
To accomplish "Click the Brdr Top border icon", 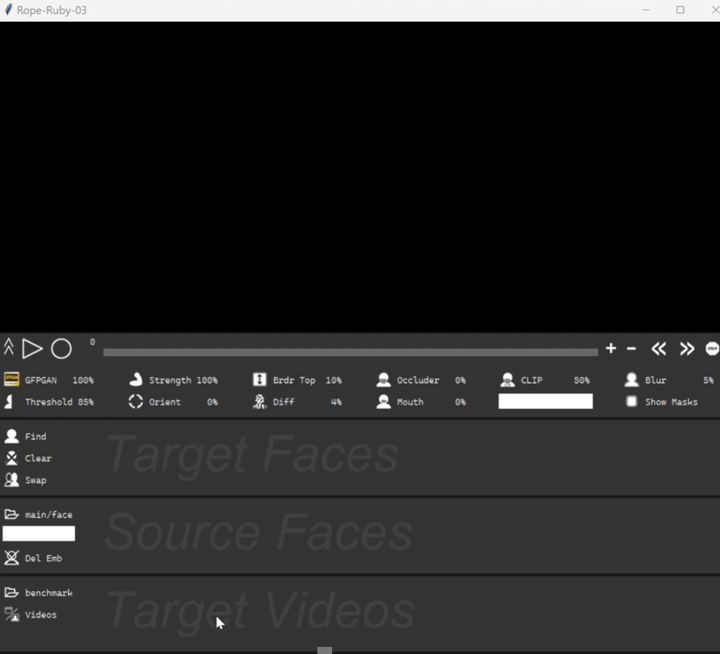I will click(x=259, y=379).
